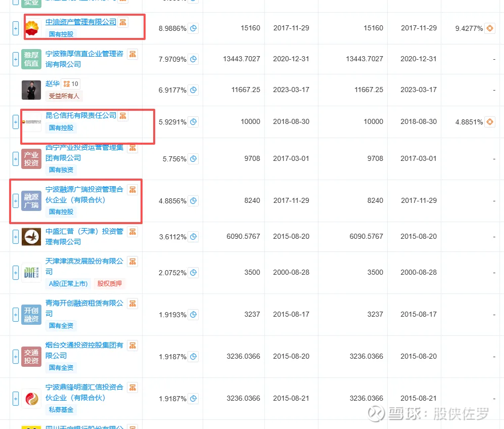Click 国有全资 tag under 青海开创融资租赁
This screenshot has width=504, height=429.
coord(61,326)
